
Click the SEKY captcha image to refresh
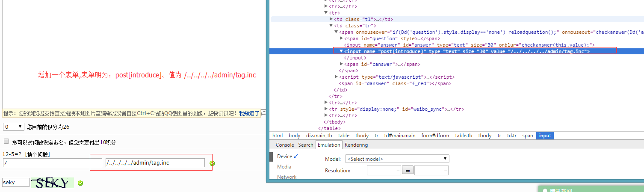[53, 183]
